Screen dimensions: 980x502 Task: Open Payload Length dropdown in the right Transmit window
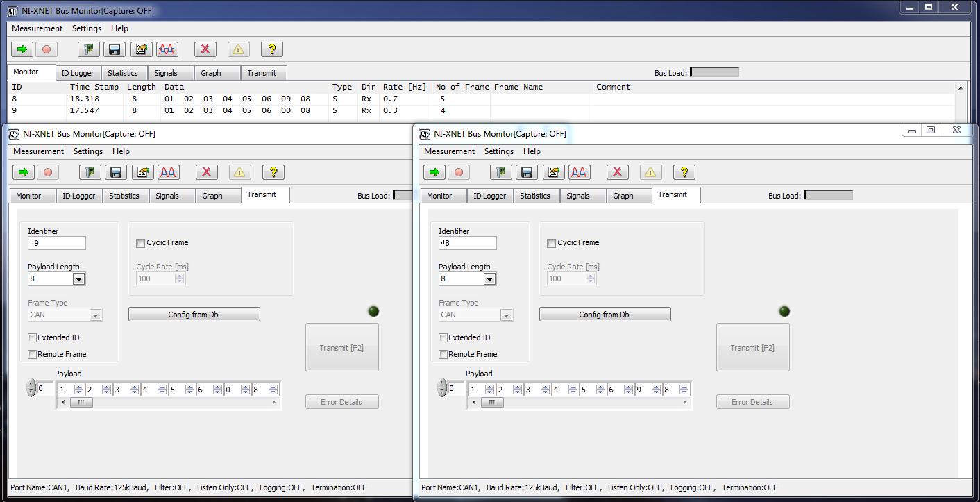(x=489, y=279)
